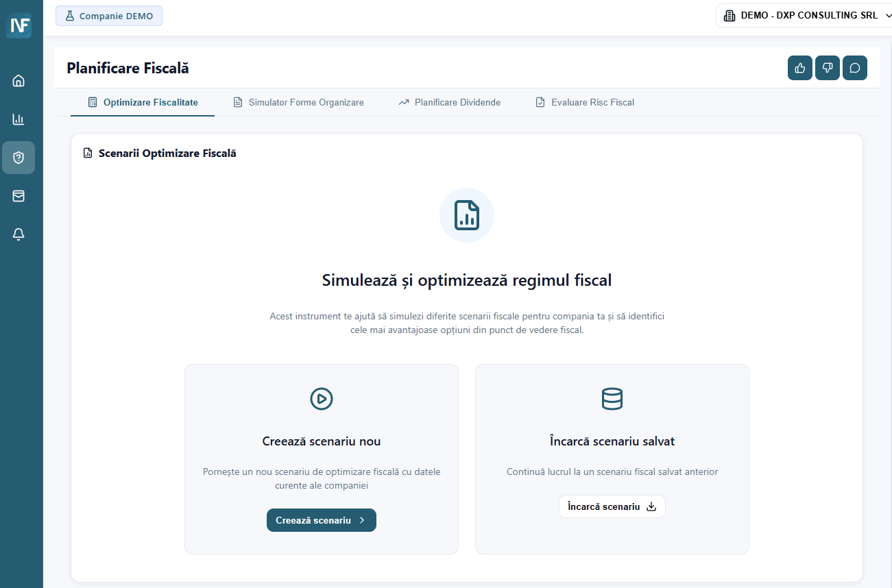Switch to the Simulator Forme Organizare tab
892x588 pixels.
[298, 103]
